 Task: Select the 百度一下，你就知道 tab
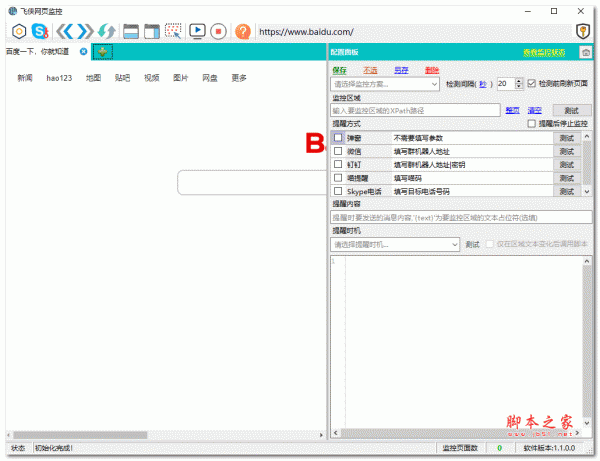(38, 51)
